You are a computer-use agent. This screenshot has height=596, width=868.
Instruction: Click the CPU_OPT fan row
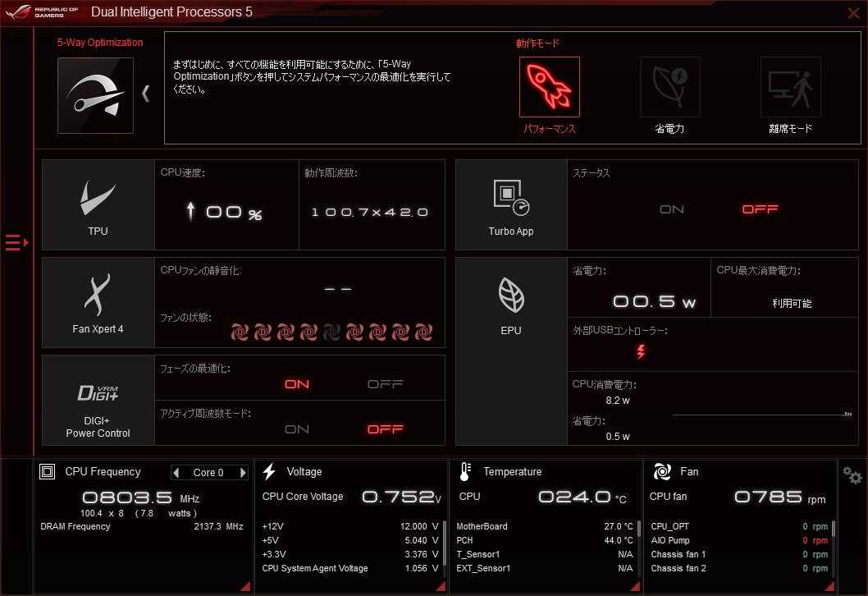(739, 526)
